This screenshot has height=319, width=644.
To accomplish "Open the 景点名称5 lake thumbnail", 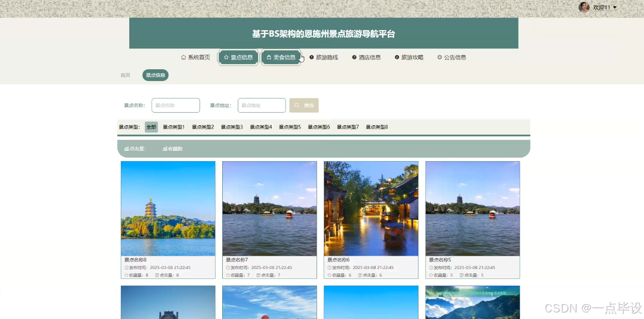I will coord(473,209).
